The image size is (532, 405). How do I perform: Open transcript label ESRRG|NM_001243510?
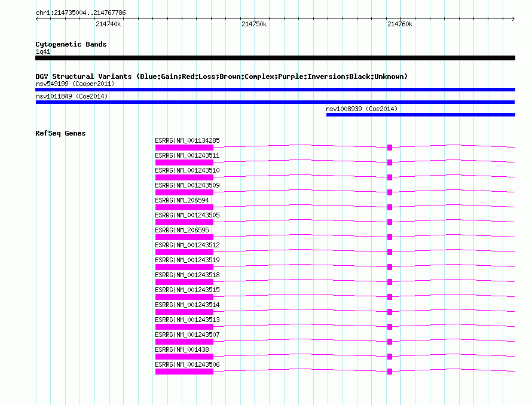point(187,170)
